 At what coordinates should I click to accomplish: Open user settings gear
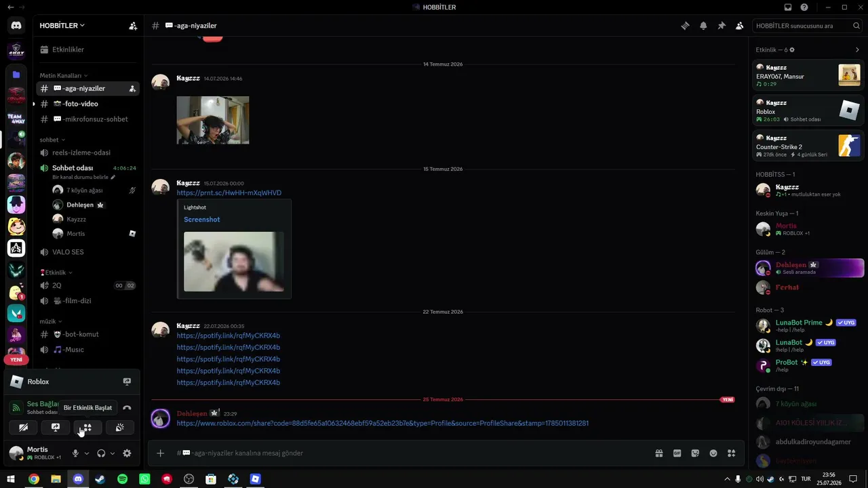coord(127,453)
